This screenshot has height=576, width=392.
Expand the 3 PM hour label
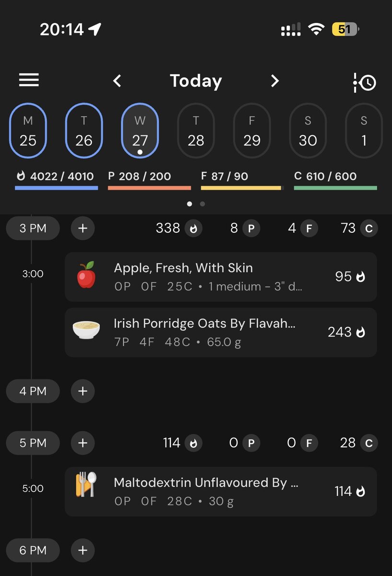33,228
